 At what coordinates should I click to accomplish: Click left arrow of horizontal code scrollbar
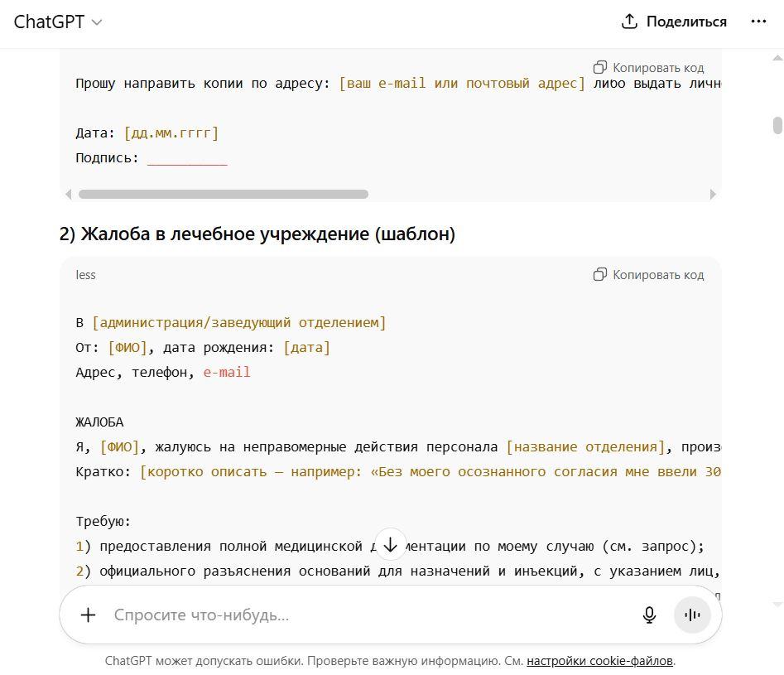coord(69,194)
